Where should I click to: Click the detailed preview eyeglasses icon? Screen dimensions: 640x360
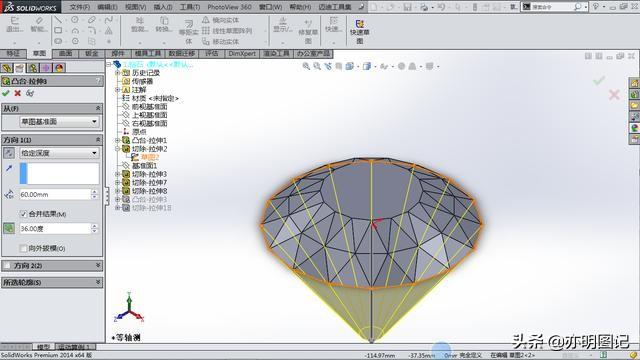click(x=29, y=93)
